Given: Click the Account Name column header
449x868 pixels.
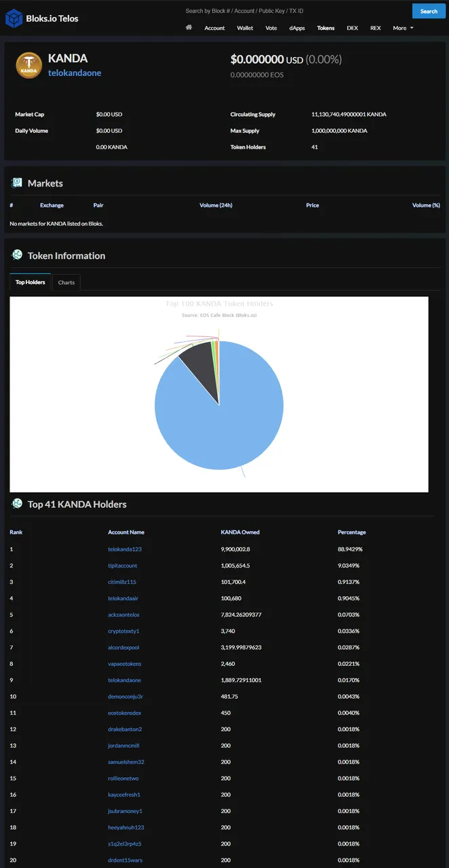Looking at the screenshot, I should (126, 532).
